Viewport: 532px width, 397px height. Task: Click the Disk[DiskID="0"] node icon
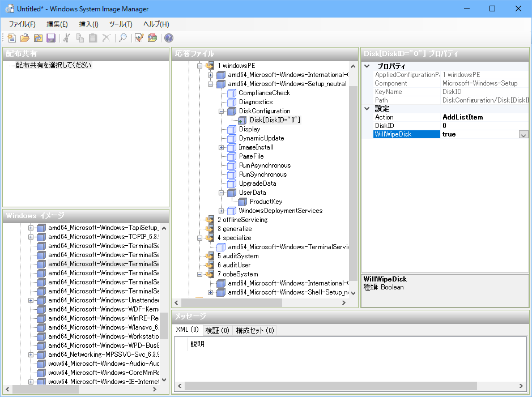242,120
